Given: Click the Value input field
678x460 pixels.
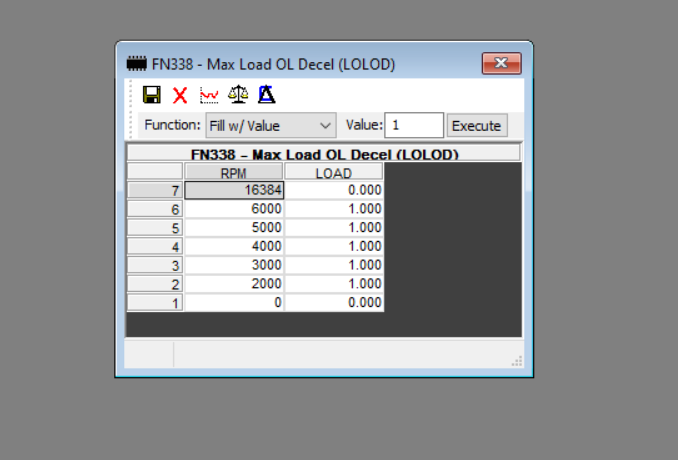Looking at the screenshot, I should click(x=414, y=125).
